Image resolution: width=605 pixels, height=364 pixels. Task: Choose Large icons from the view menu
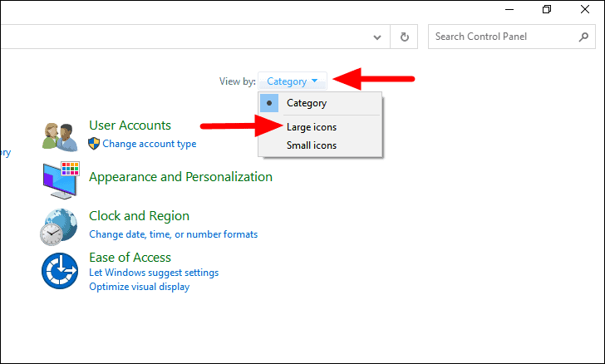(x=320, y=127)
